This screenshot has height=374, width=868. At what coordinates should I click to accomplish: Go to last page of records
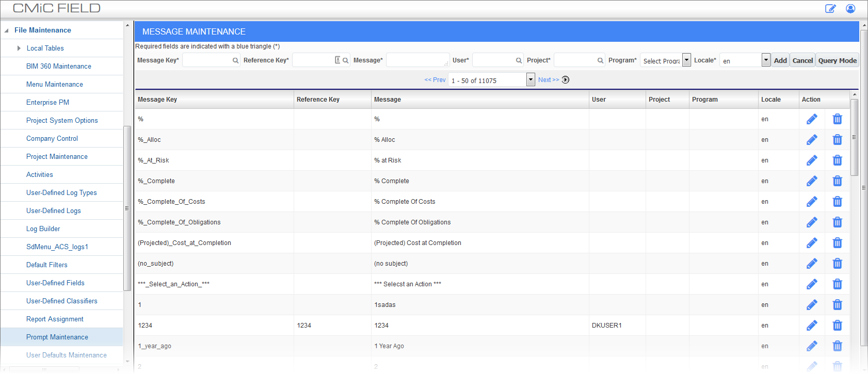click(566, 80)
